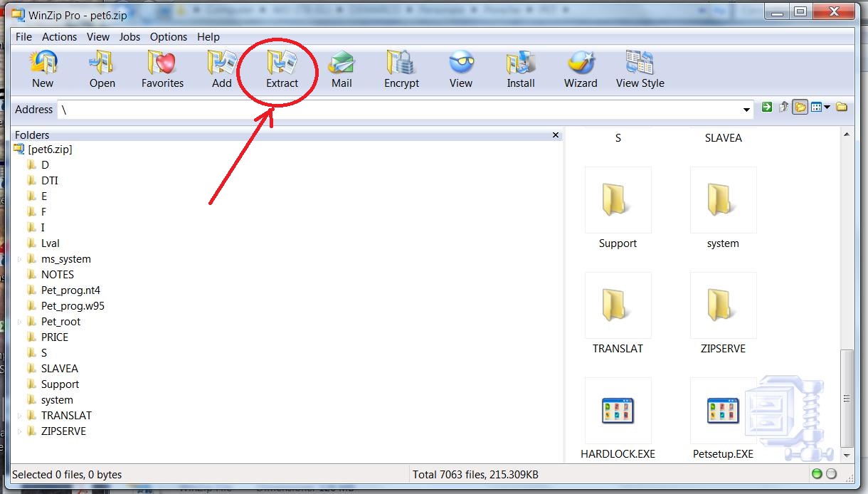Click the up one level icon
The height and width of the screenshot is (494, 868).
click(x=784, y=107)
